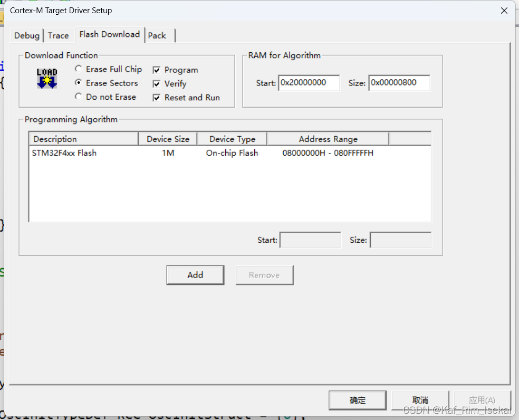
Task: Open the Pack tab
Action: (x=157, y=35)
